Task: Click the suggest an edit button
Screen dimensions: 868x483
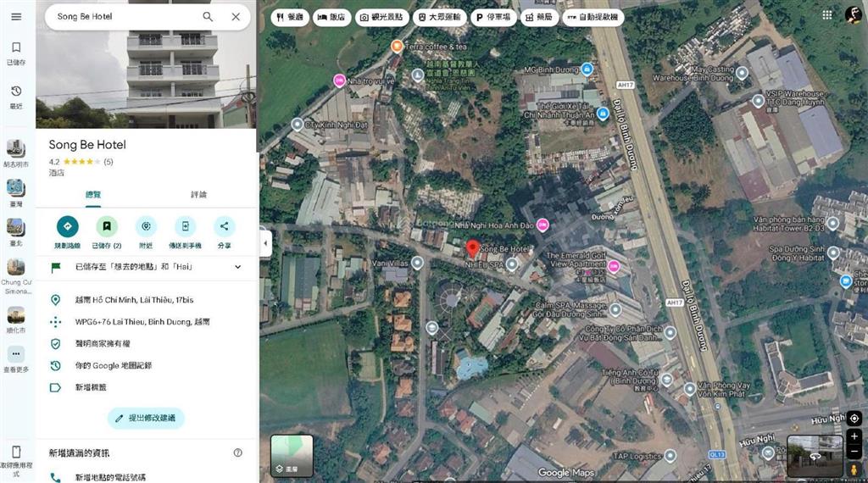Action: (x=146, y=419)
